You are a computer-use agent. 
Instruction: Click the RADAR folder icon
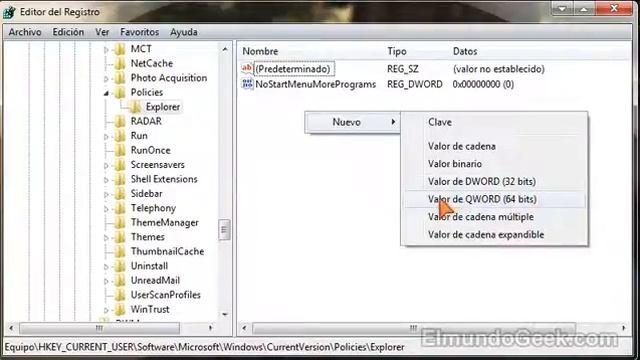point(120,121)
